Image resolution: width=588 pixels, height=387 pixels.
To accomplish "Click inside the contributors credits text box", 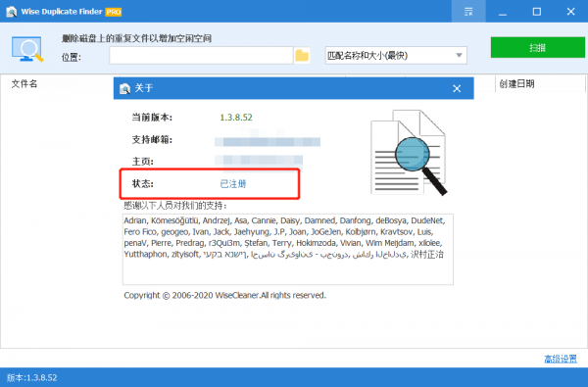I will point(287,249).
